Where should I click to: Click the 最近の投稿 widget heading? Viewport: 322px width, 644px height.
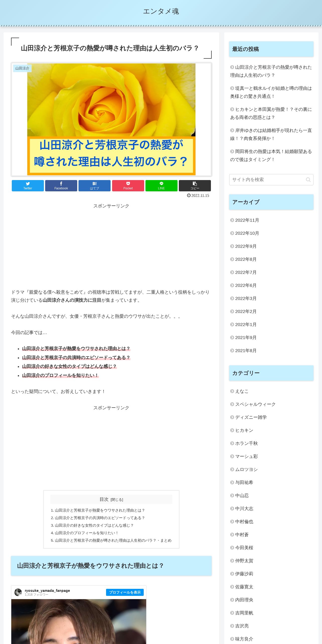pos(271,49)
